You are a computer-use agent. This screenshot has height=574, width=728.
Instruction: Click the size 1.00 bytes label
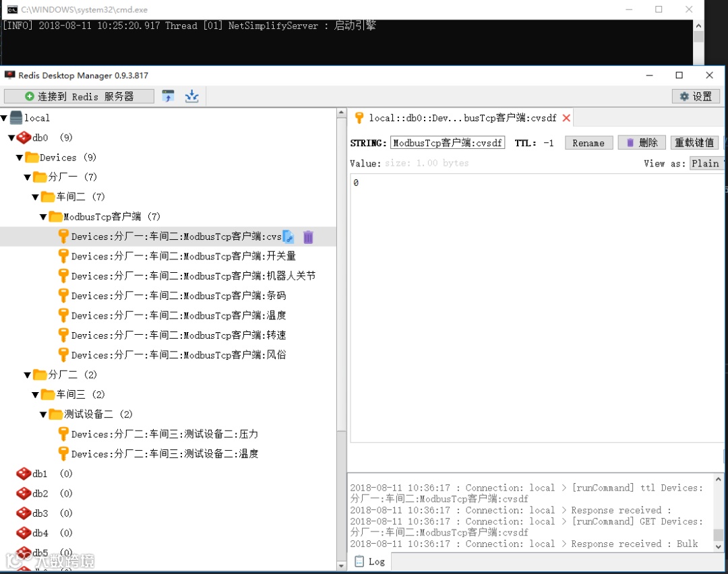click(x=426, y=163)
